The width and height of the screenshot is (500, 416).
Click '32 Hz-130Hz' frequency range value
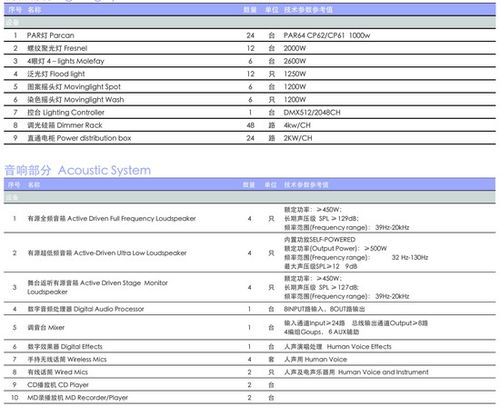(x=410, y=258)
